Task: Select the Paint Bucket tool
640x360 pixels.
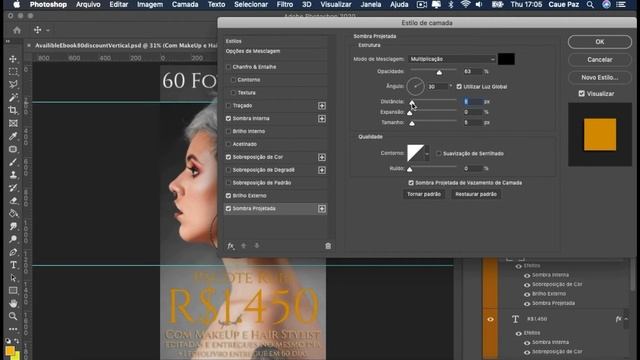Action: [x=13, y=213]
